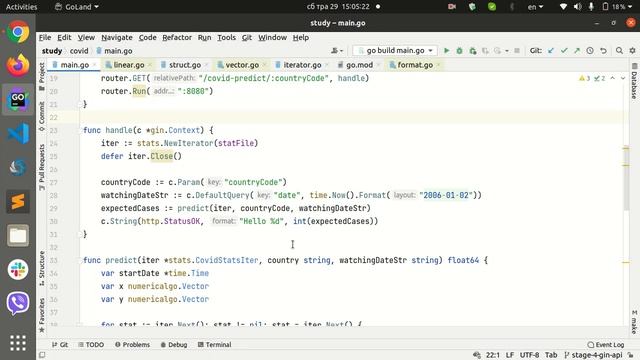
Task: Launch Firefox from the dock
Action: pos(18,65)
